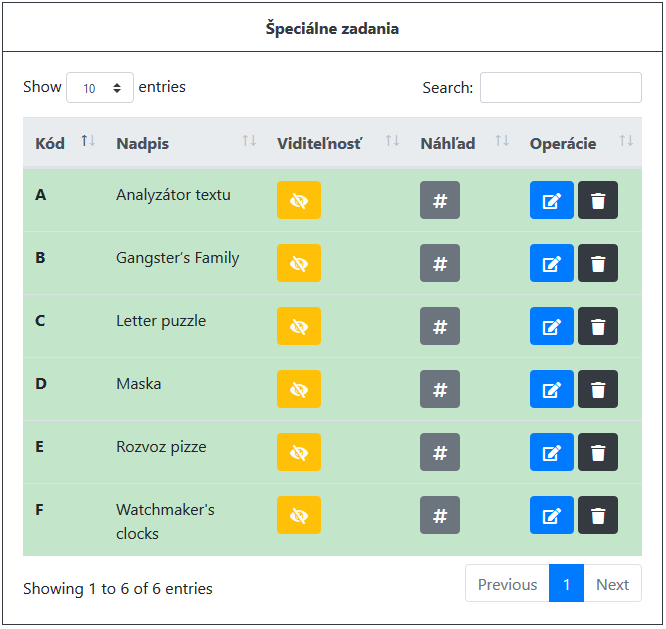Open preview of Letter puzzle
The width and height of the screenshot is (666, 629).
[440, 326]
